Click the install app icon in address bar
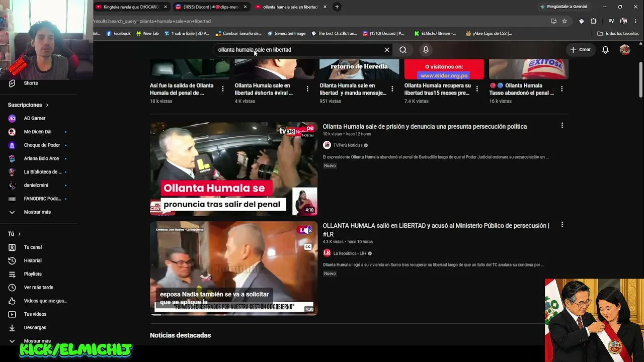This screenshot has height=362, width=644. point(553,21)
